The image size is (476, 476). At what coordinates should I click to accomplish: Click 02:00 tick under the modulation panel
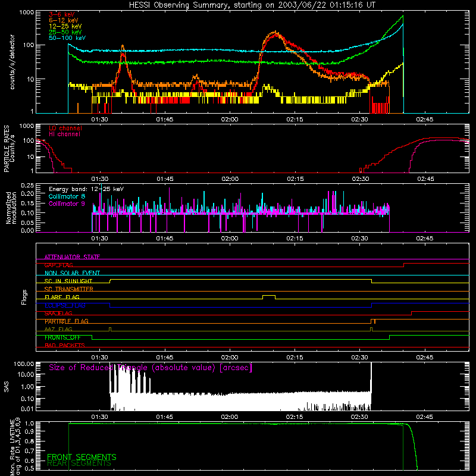point(230,239)
